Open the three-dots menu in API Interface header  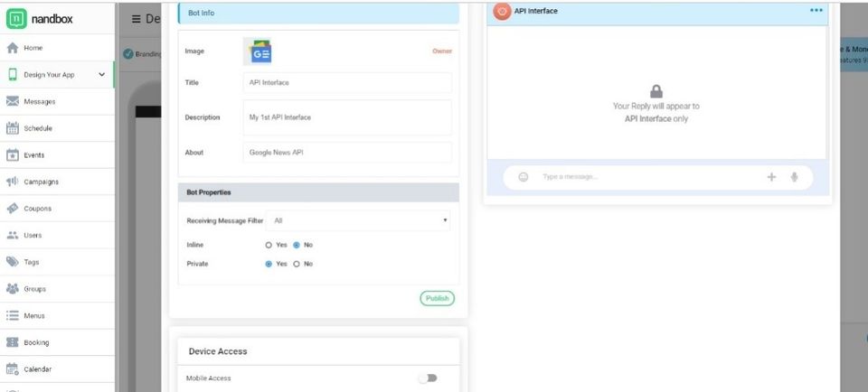816,10
